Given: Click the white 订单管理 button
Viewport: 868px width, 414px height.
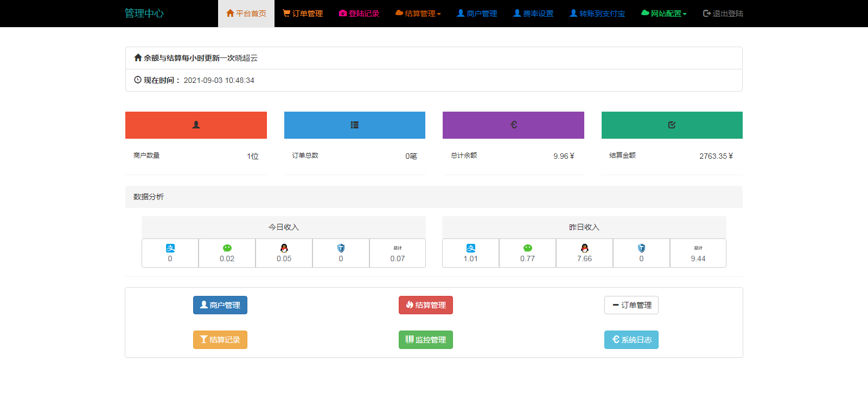Looking at the screenshot, I should pyautogui.click(x=631, y=305).
